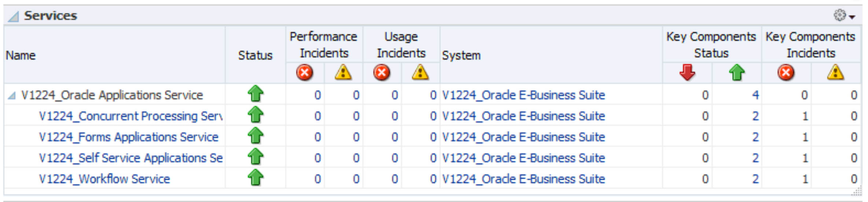The height and width of the screenshot is (202, 868).
Task: Click the System column header
Action: (x=461, y=55)
